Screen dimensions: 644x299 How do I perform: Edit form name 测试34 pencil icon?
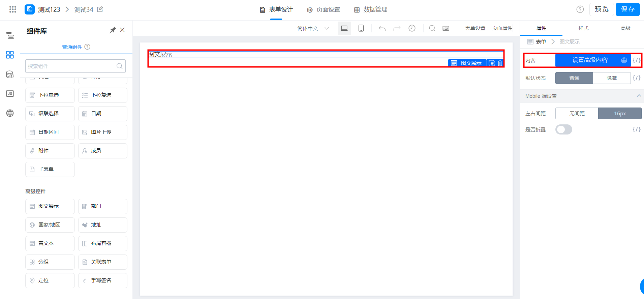tap(100, 9)
